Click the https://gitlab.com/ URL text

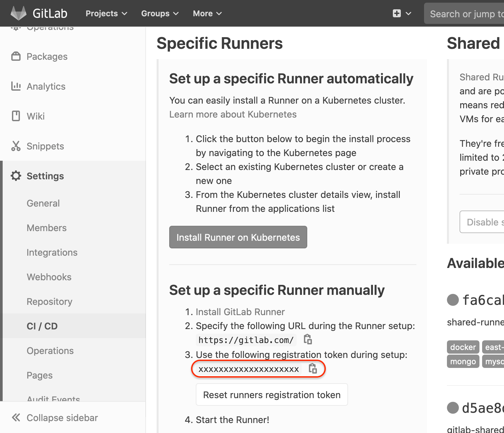click(246, 340)
